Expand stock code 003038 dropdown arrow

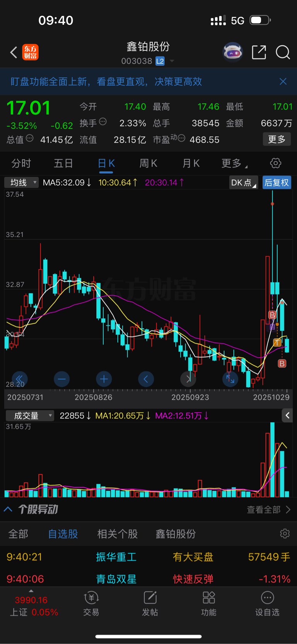(172, 61)
